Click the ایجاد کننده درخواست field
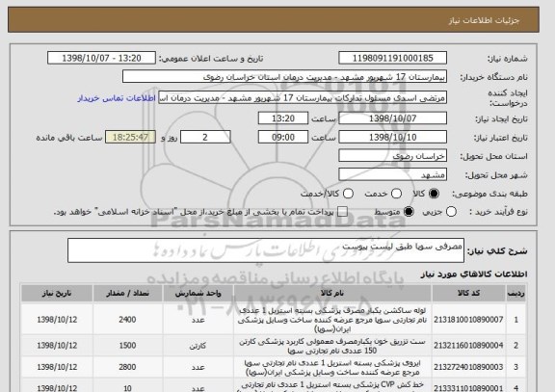The width and height of the screenshot is (555, 392). (x=303, y=97)
